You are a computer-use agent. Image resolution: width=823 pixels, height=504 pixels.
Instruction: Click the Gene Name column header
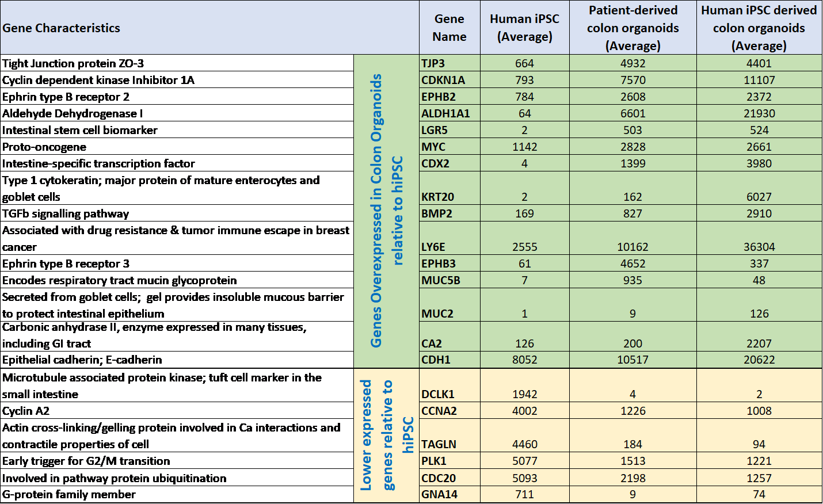[449, 28]
